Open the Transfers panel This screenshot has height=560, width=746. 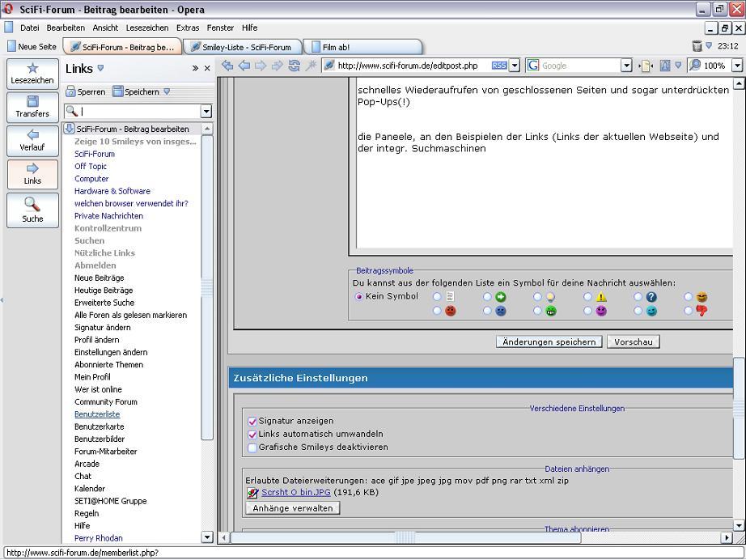pyautogui.click(x=32, y=106)
